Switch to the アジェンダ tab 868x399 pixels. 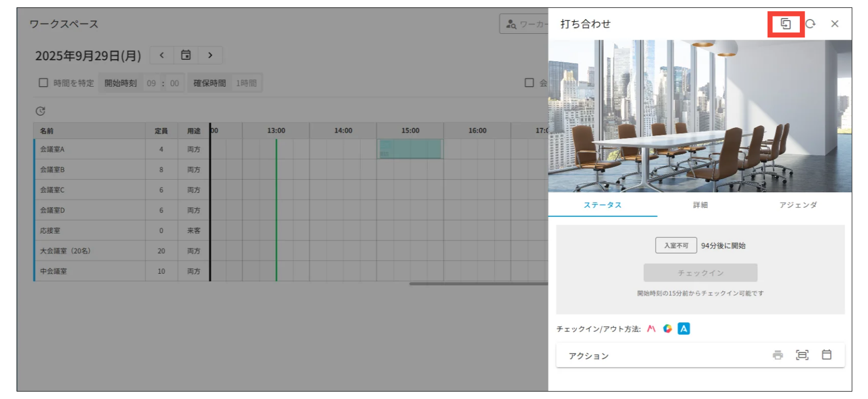click(x=798, y=205)
